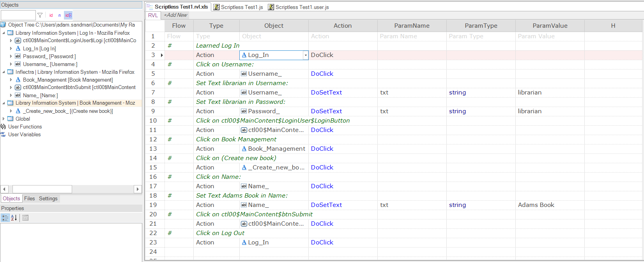
Task: Click the +Add New sheet button
Action: click(175, 15)
